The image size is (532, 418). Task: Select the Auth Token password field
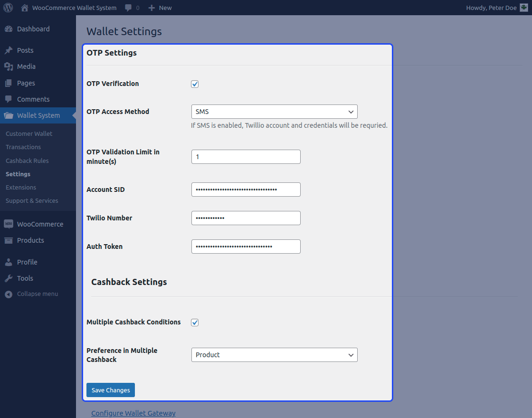coord(246,247)
